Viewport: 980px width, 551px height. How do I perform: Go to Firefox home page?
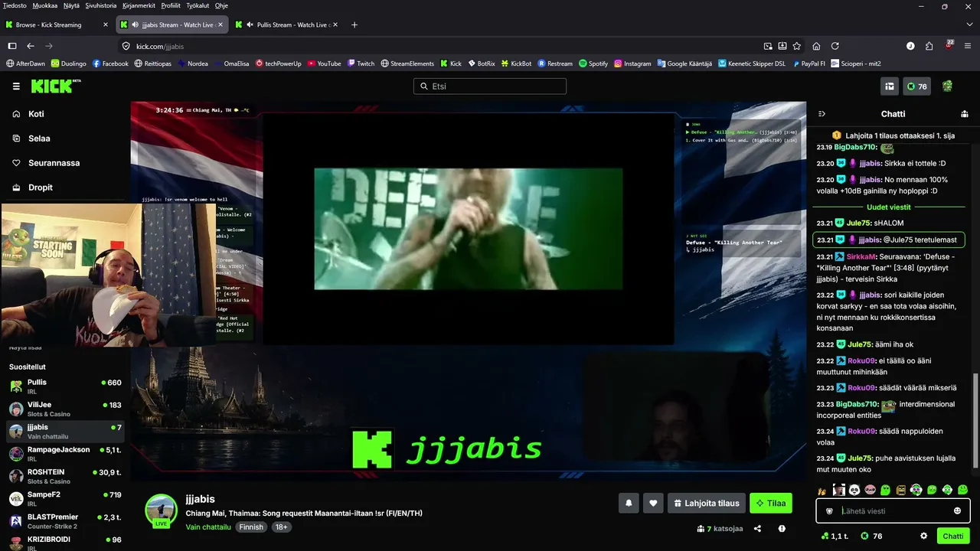[816, 46]
